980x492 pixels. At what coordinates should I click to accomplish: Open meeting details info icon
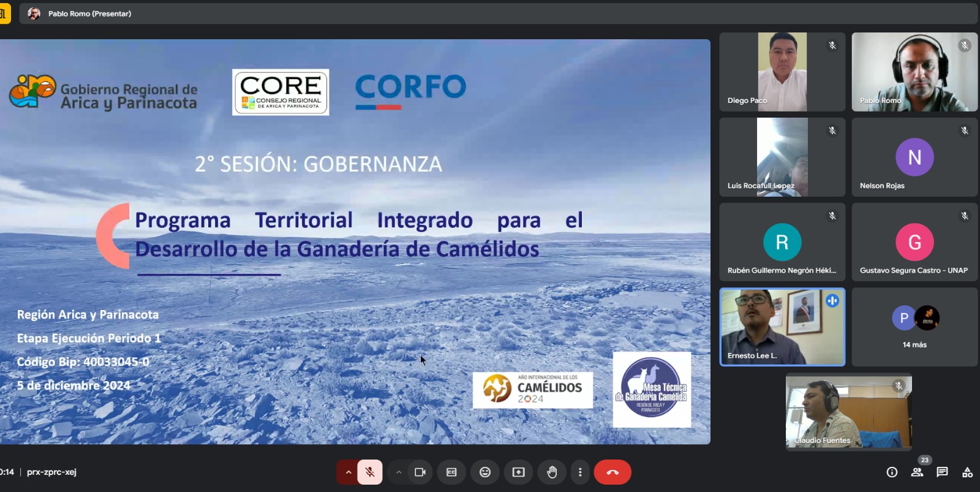click(x=892, y=472)
